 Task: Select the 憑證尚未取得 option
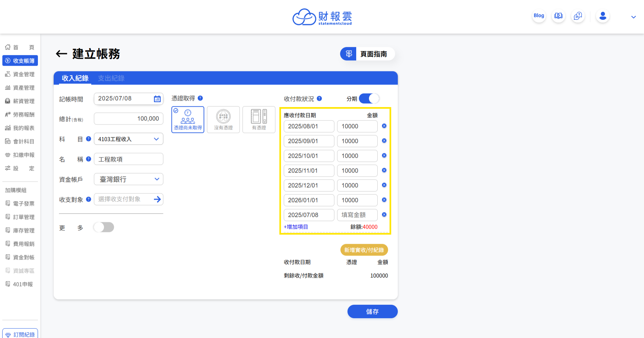(188, 119)
